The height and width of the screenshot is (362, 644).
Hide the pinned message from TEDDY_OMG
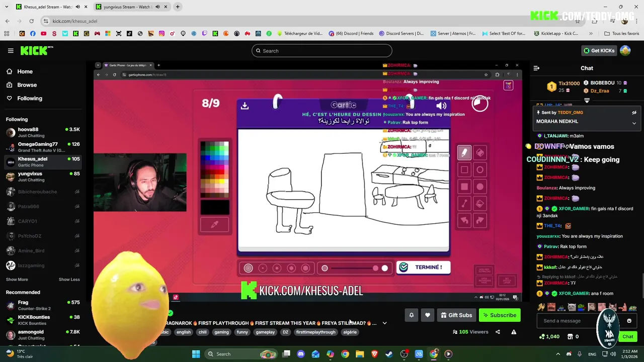634,113
